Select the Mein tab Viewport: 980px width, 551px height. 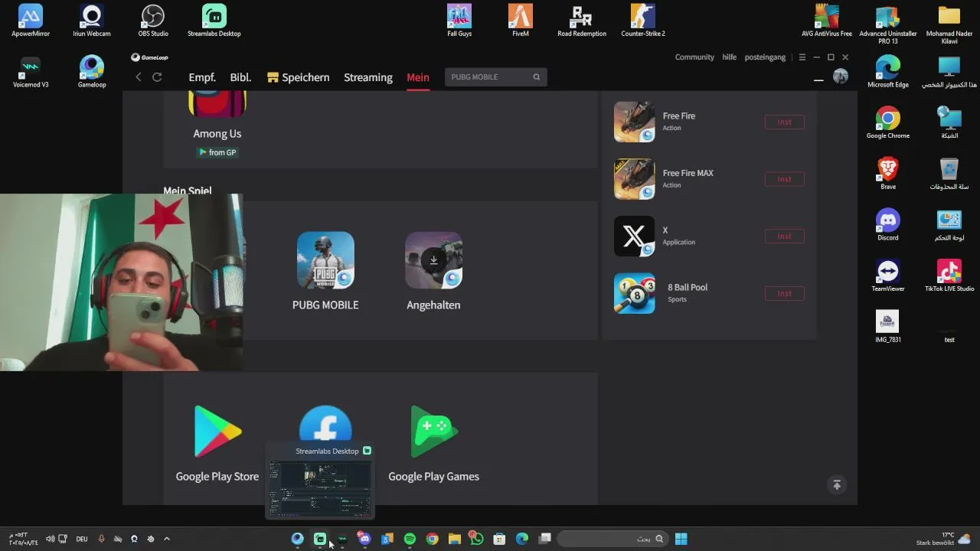417,77
